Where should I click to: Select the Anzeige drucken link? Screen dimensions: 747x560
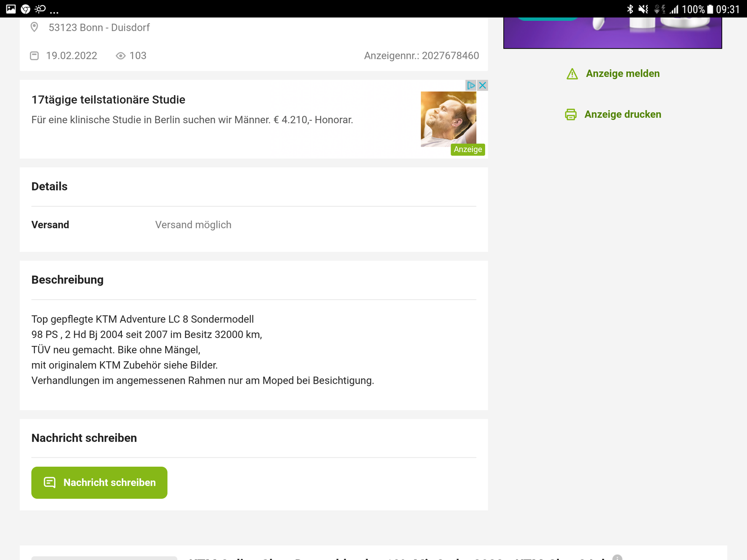[622, 114]
